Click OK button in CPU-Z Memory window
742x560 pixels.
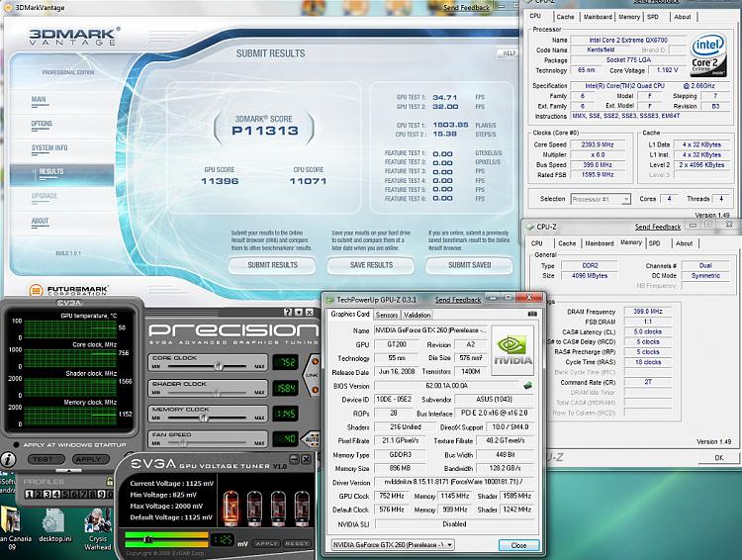pyautogui.click(x=719, y=458)
